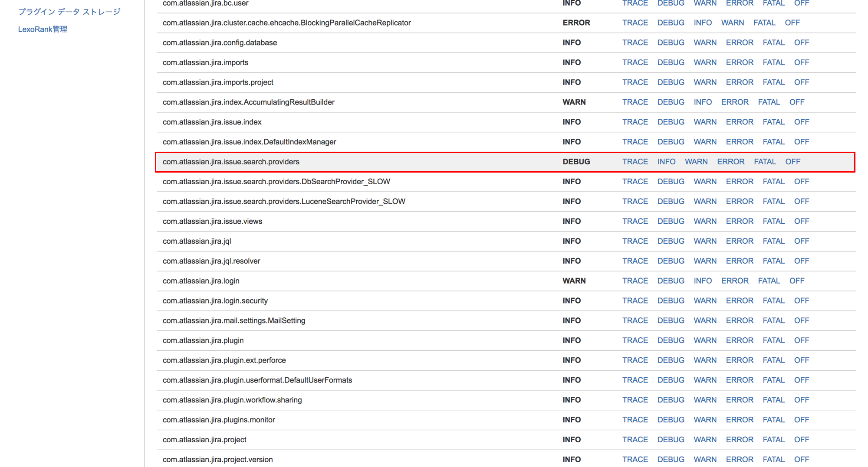The height and width of the screenshot is (467, 868).
Task: Open the LexoRank管理 sidebar link
Action: pos(43,29)
